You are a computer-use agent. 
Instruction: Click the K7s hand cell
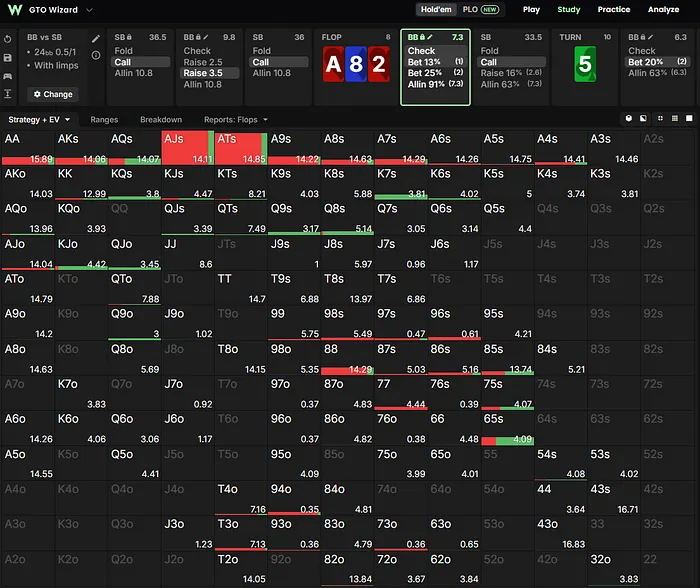click(401, 183)
